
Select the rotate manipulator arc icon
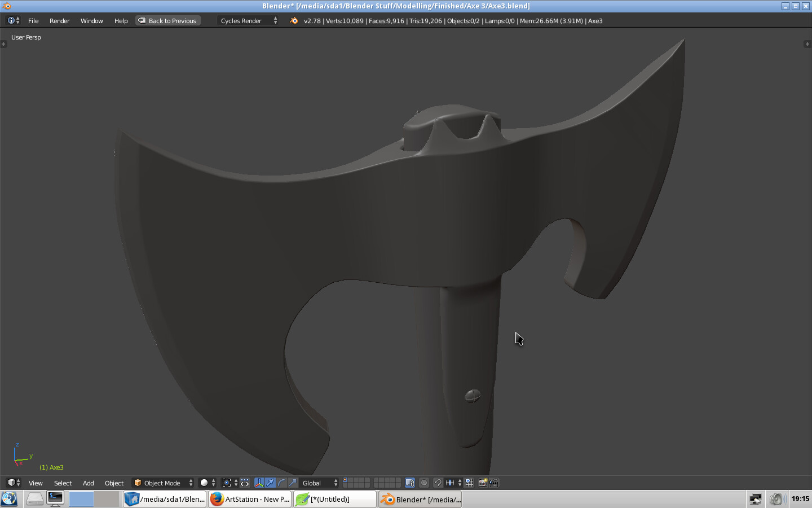[x=281, y=483]
